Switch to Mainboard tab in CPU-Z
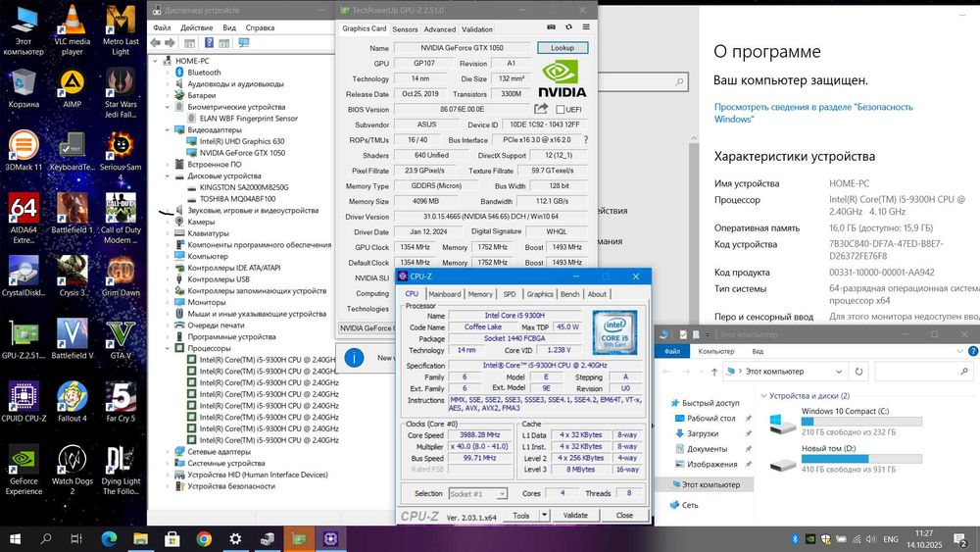 click(x=445, y=294)
